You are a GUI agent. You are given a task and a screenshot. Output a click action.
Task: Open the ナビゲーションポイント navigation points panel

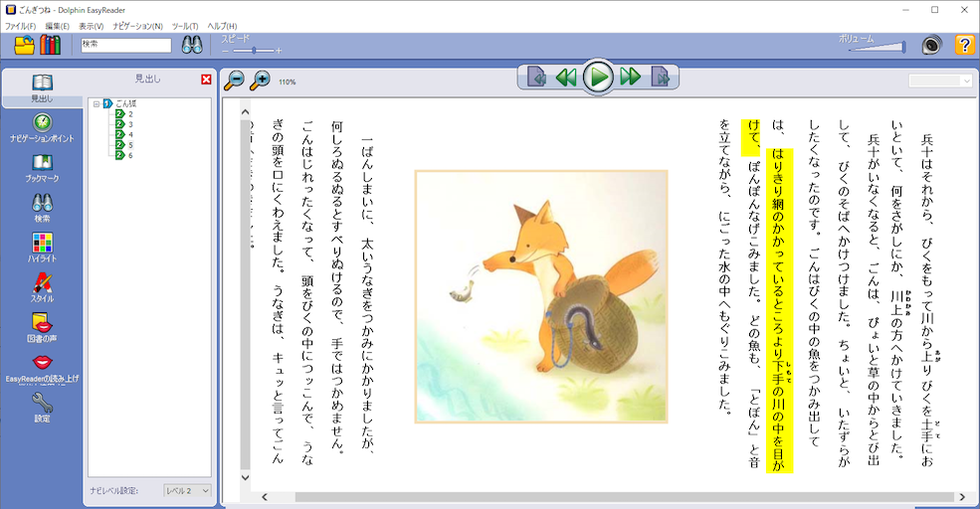(x=42, y=127)
